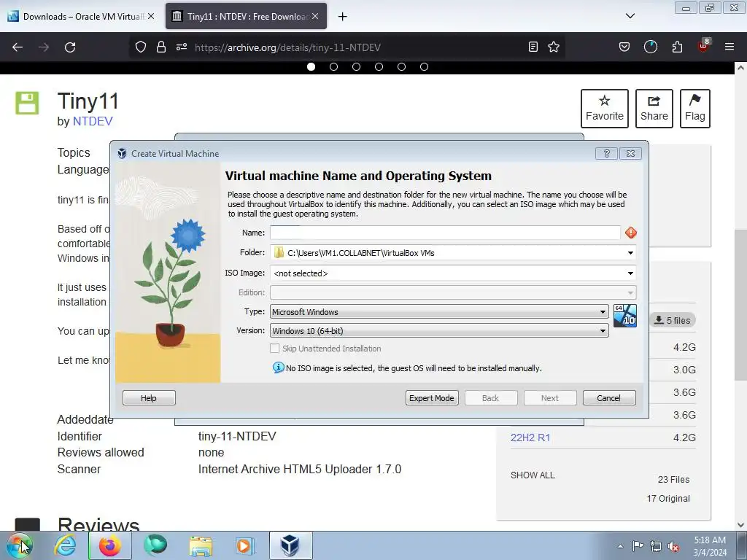This screenshot has height=560, width=747.
Task: Switch to Expert Mode
Action: 432,397
